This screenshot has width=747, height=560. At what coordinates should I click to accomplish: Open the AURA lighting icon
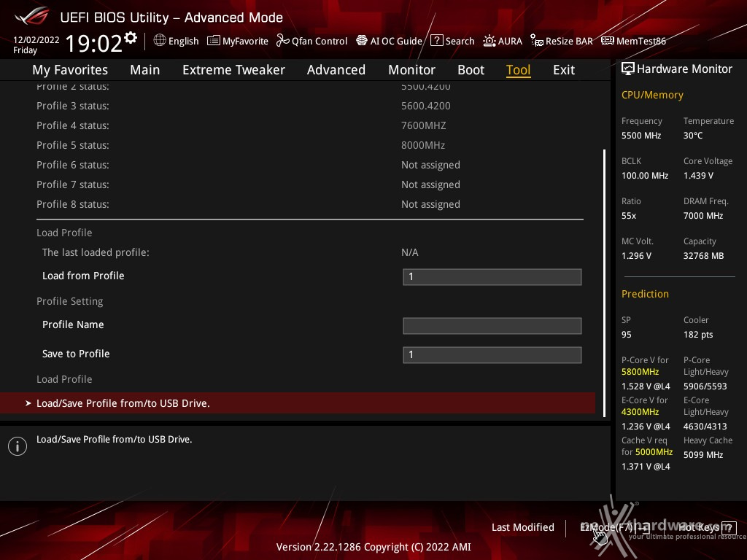pyautogui.click(x=489, y=41)
